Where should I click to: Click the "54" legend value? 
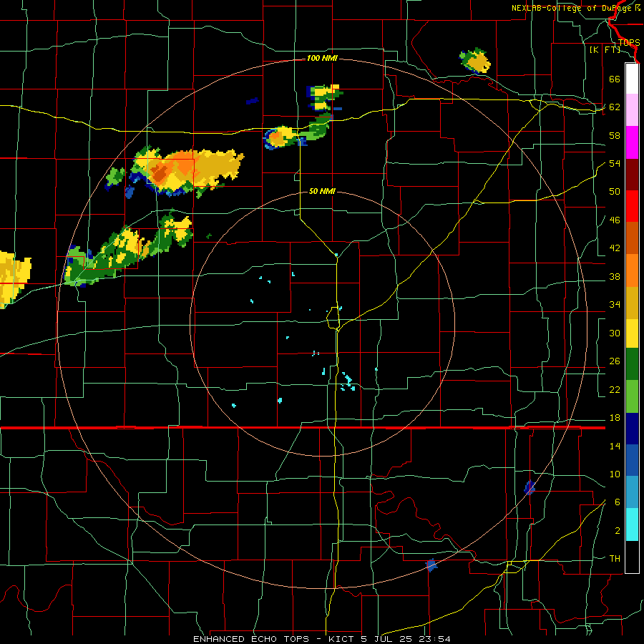615,163
